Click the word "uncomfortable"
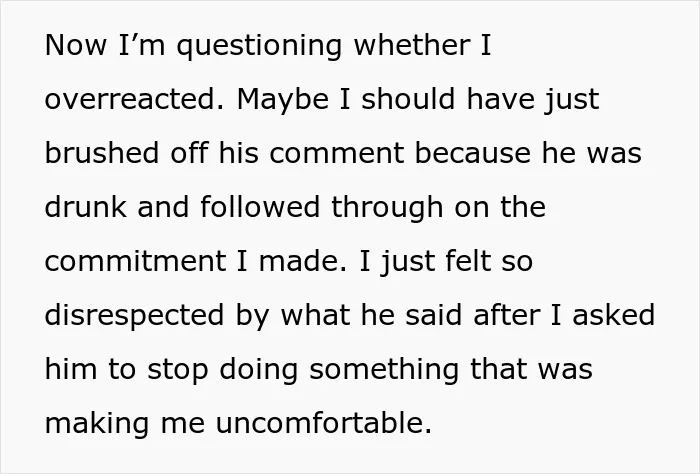Image resolution: width=700 pixels, height=474 pixels. pos(324,423)
